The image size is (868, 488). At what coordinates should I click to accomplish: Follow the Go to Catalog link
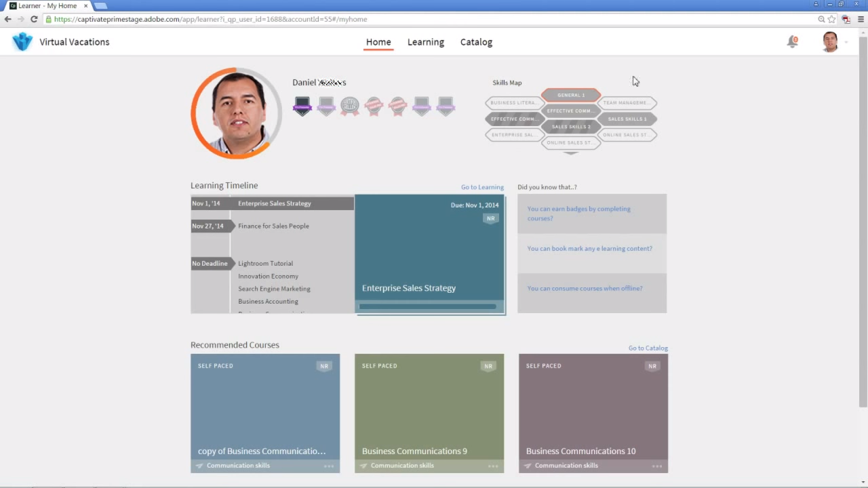coord(648,348)
